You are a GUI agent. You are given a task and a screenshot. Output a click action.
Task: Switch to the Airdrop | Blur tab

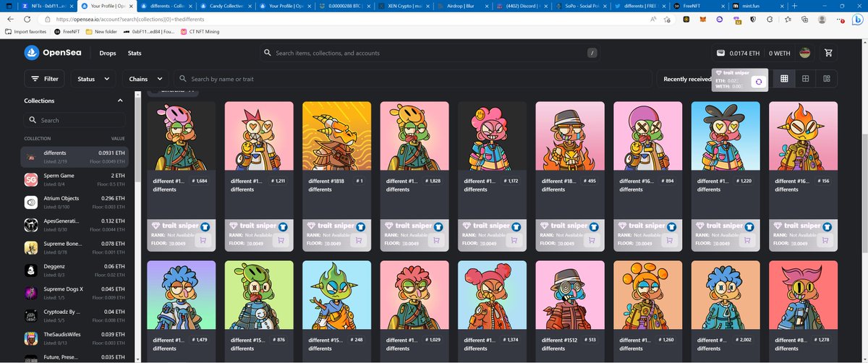[461, 4]
